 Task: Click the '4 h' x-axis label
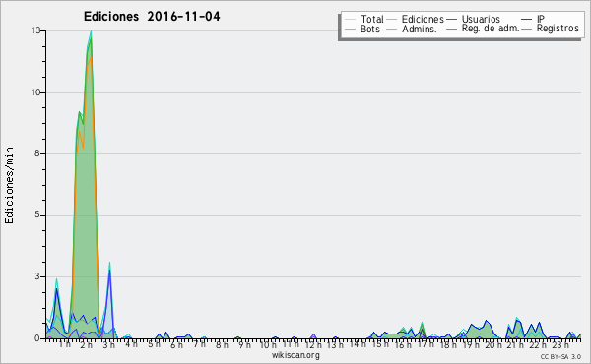pos(131,344)
